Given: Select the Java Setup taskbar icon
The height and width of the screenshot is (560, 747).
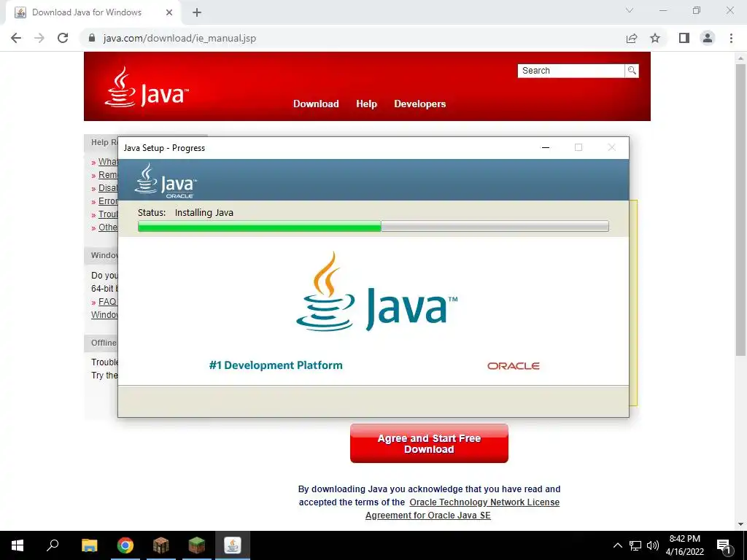Looking at the screenshot, I should (x=233, y=545).
